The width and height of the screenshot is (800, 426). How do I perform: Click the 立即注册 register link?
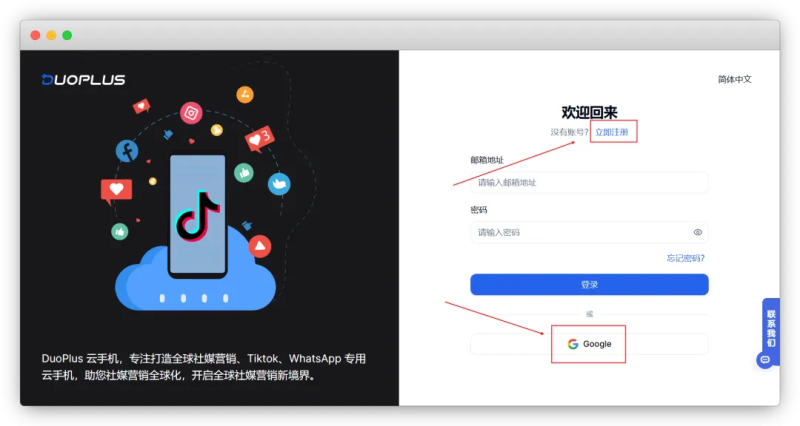point(612,132)
